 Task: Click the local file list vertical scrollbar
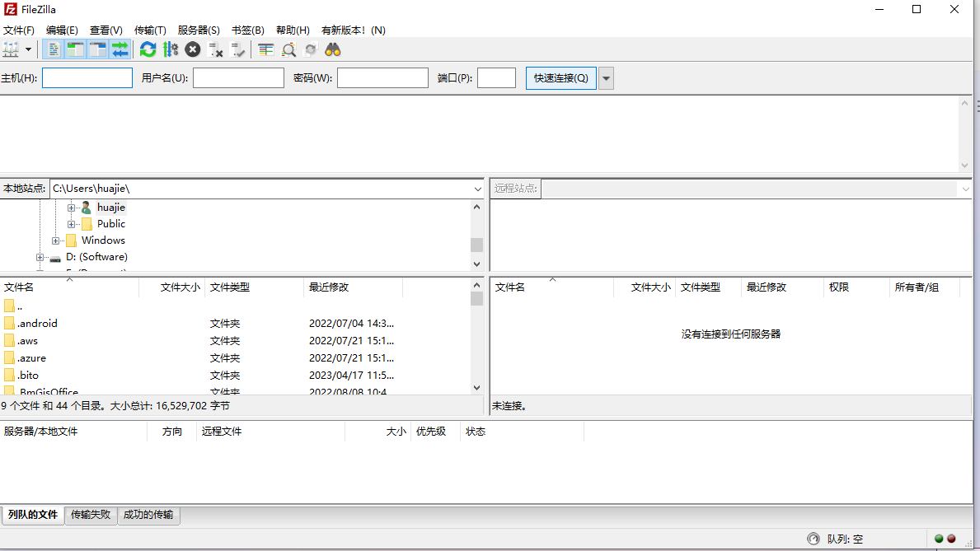point(476,346)
